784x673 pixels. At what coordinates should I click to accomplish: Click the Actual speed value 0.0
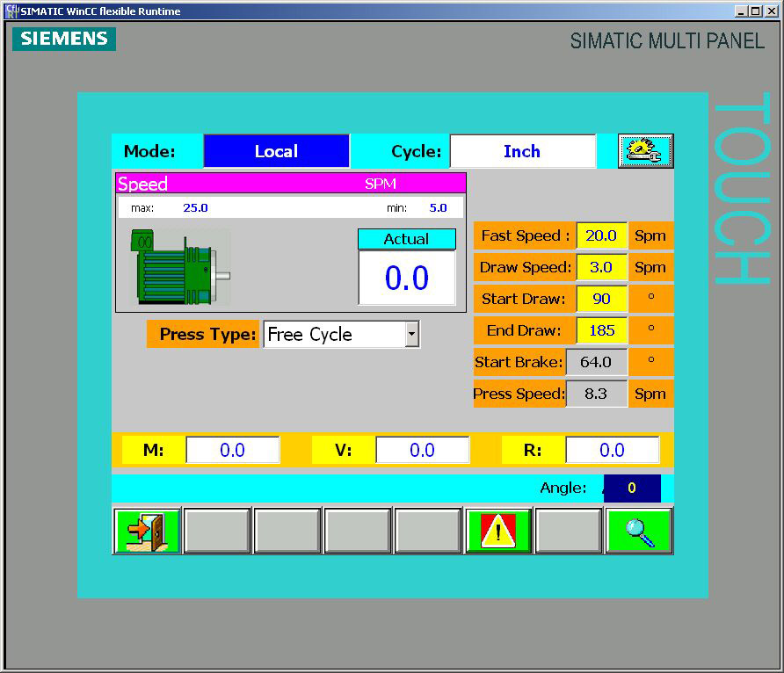407,278
